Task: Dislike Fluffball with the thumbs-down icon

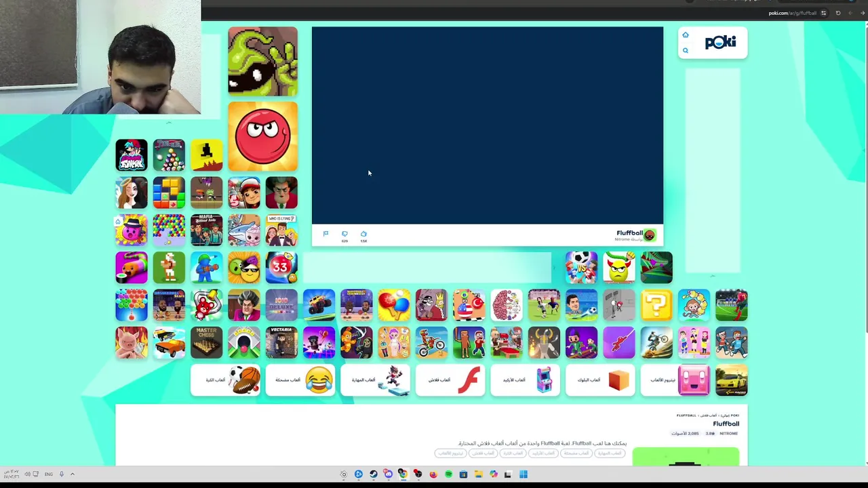Action: click(x=344, y=235)
